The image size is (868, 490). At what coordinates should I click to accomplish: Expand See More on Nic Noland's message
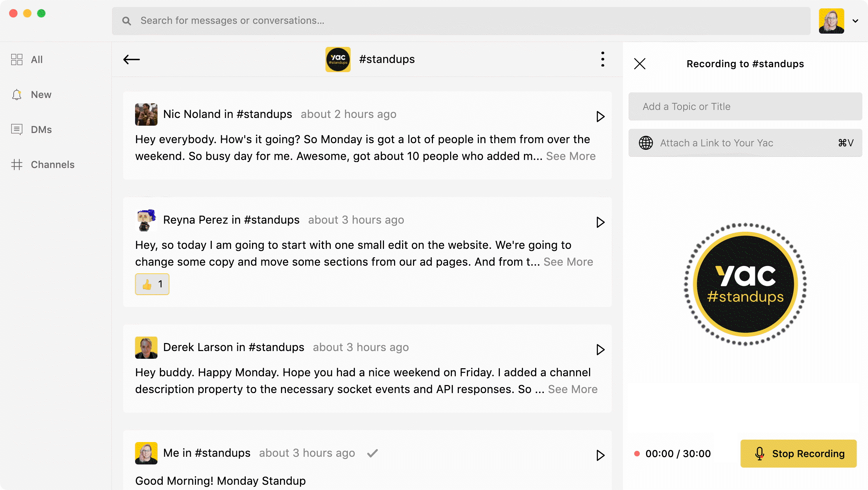coord(571,156)
